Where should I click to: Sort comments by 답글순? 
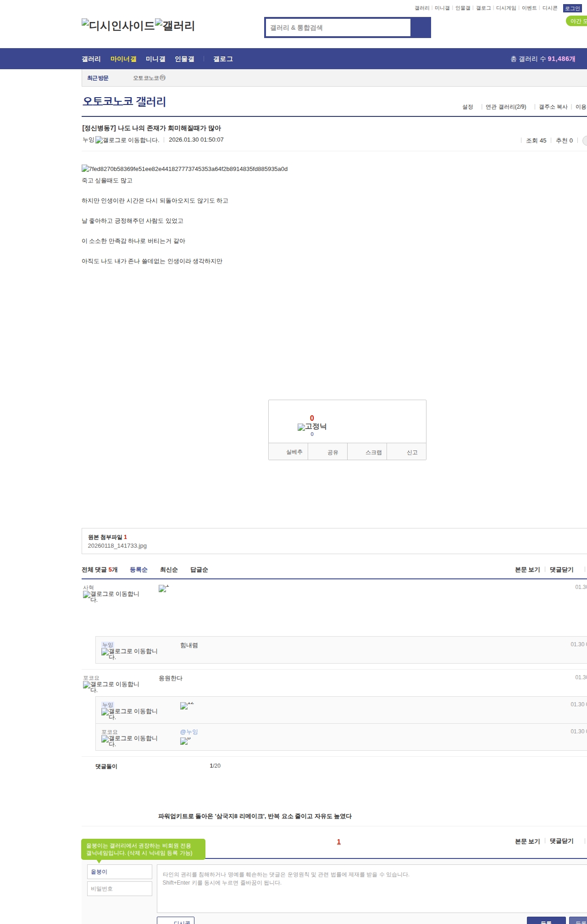[x=199, y=570]
